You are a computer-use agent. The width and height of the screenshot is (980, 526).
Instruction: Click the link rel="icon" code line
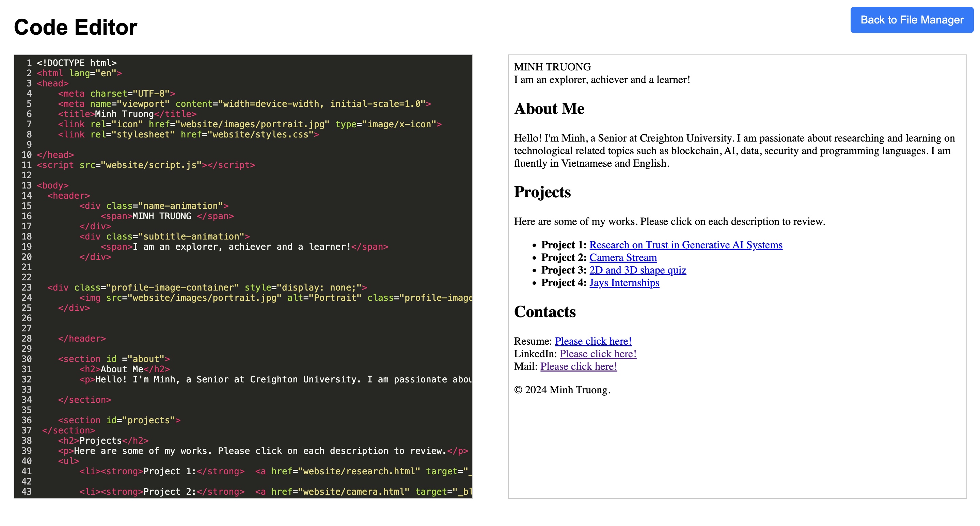pyautogui.click(x=250, y=124)
